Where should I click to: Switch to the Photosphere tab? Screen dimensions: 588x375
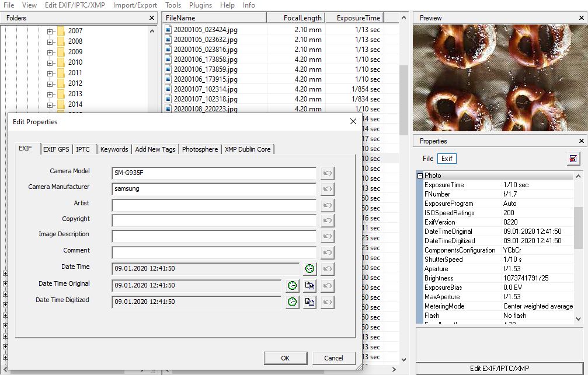[200, 149]
